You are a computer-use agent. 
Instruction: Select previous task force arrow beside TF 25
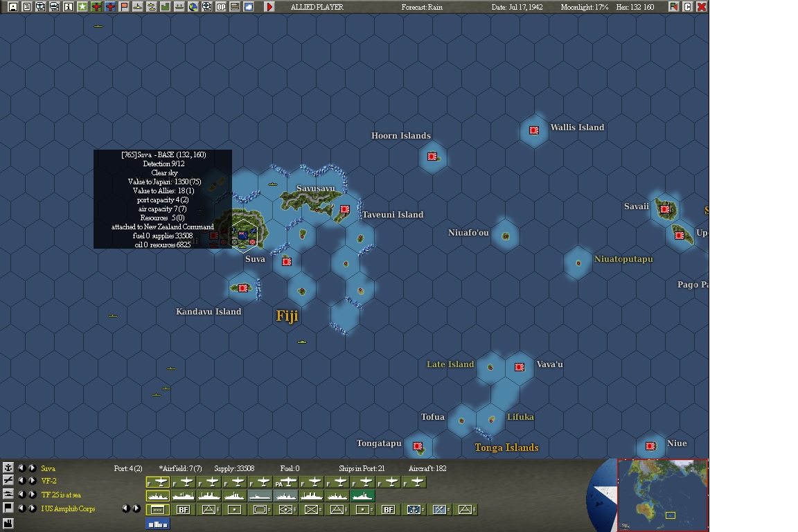click(22, 495)
